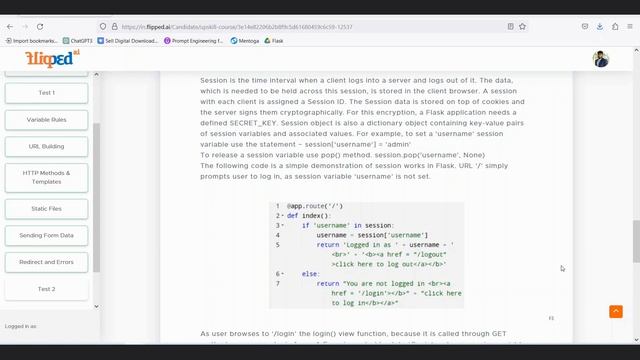Click the '@app.route('/')' code line
The image size is (640, 360).
coord(315,206)
